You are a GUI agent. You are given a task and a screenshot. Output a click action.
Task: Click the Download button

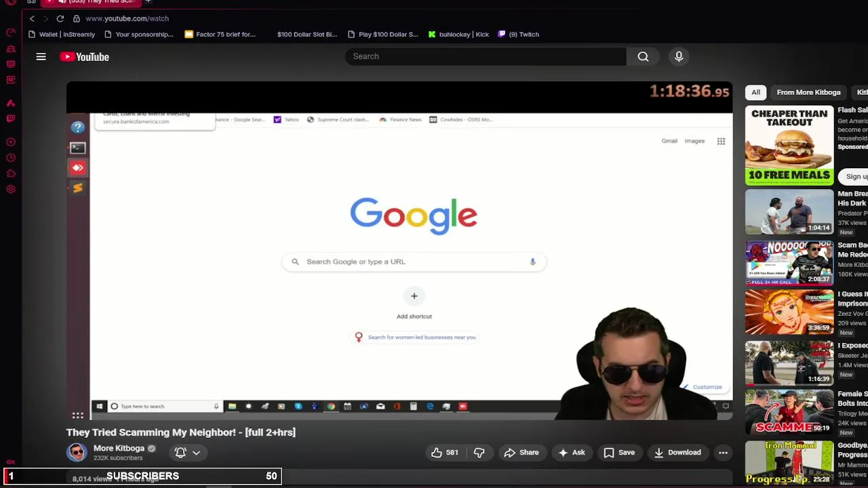pos(677,453)
